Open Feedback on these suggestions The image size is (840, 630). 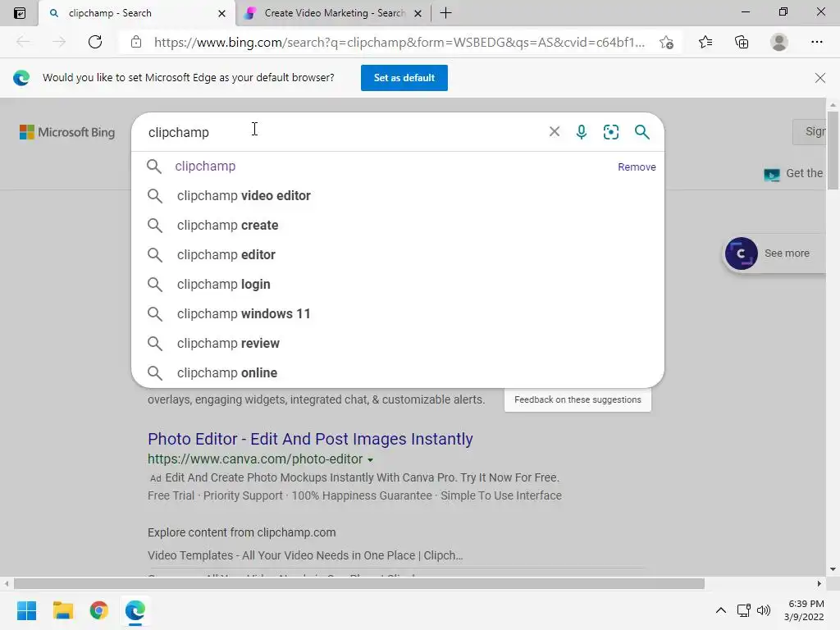click(577, 399)
